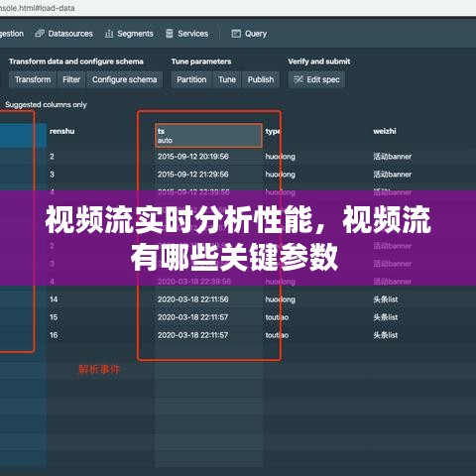Select the ts auto column header

click(208, 135)
